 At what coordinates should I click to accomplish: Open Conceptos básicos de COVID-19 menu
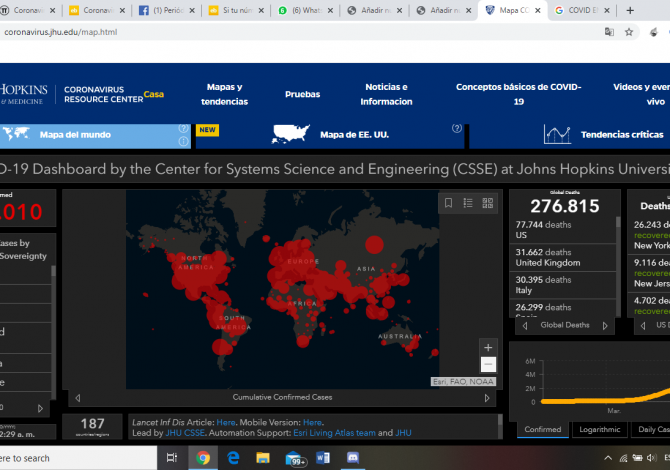pyautogui.click(x=518, y=94)
